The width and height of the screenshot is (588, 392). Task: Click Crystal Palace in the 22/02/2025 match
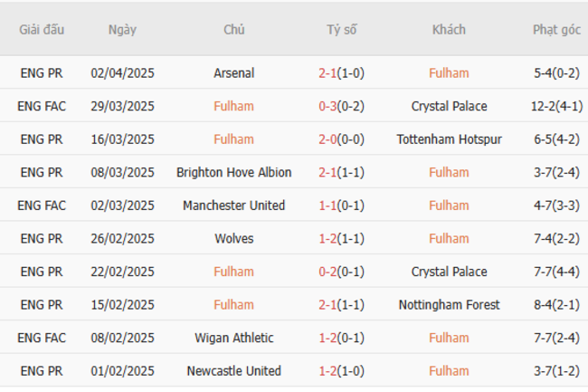pos(449,272)
